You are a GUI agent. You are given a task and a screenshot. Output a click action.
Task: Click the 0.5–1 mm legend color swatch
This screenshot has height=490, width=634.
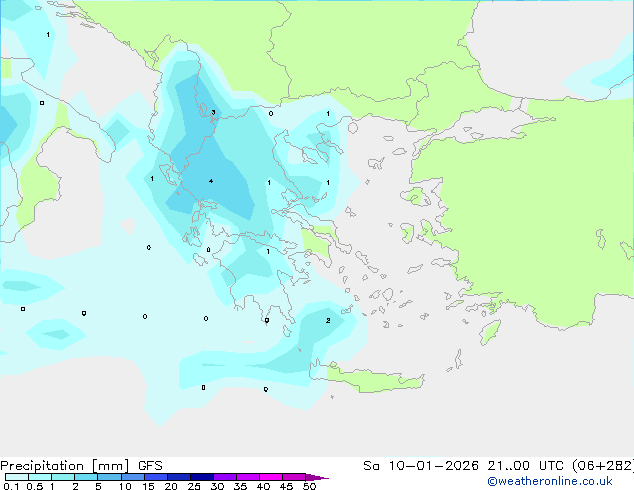[40, 477]
